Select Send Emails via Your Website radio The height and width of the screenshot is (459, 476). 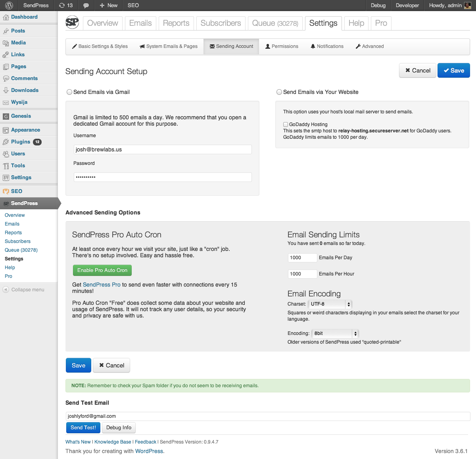coord(279,92)
